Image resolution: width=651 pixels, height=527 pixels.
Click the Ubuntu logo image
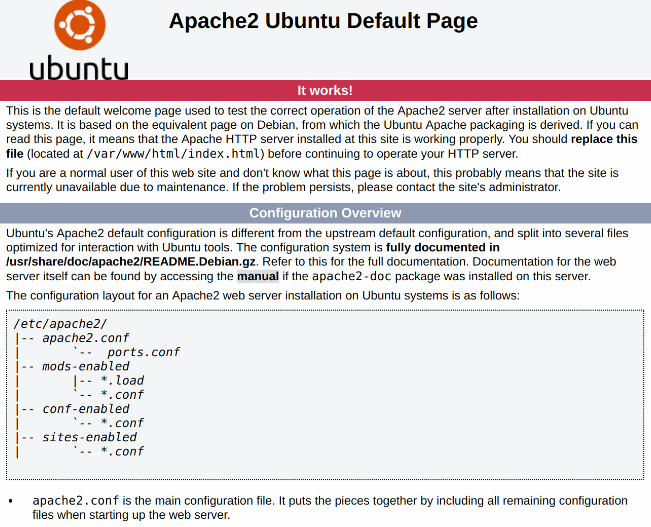click(x=79, y=40)
